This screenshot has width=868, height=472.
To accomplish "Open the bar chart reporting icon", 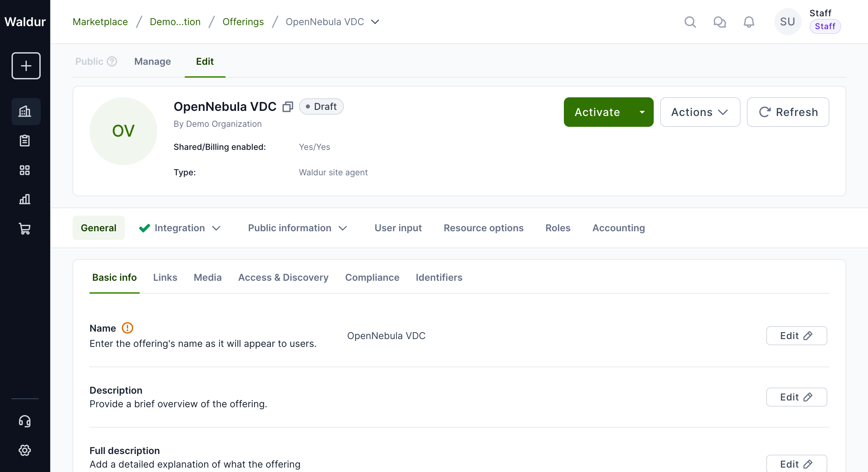I will pyautogui.click(x=25, y=199).
